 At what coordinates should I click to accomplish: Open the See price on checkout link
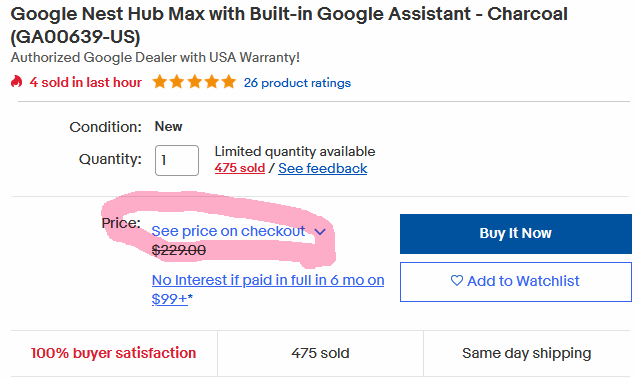pyautogui.click(x=228, y=231)
